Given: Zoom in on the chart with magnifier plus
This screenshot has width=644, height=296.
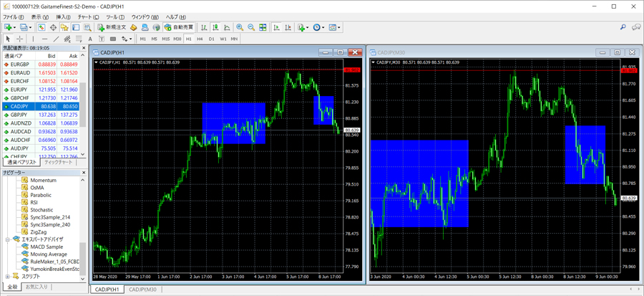Looking at the screenshot, I should (x=240, y=27).
